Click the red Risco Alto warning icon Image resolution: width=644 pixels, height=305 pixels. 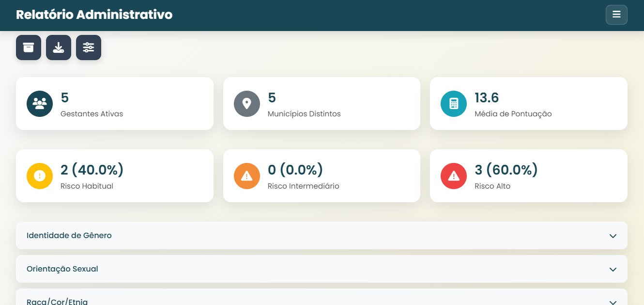(x=454, y=176)
